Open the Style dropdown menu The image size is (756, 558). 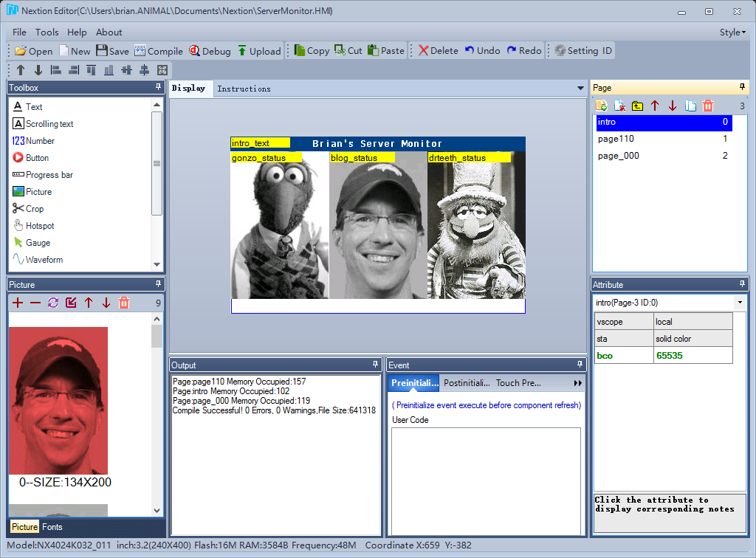coord(732,32)
